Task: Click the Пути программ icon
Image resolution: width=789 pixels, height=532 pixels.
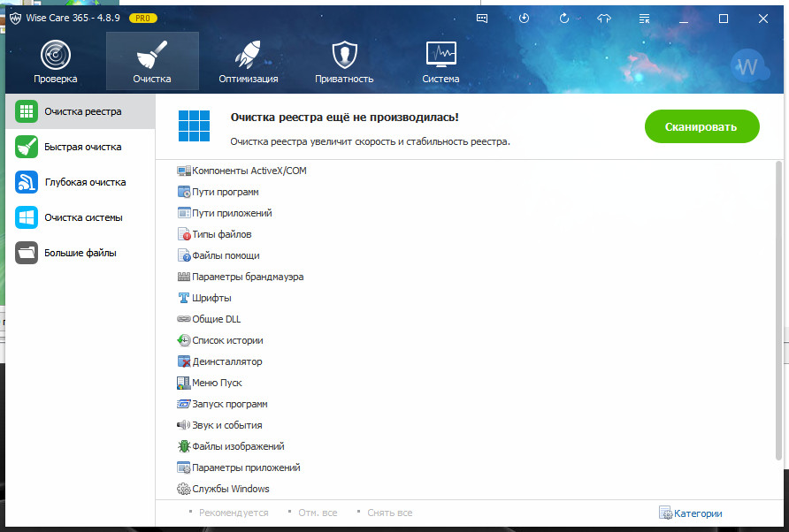Action: point(184,192)
